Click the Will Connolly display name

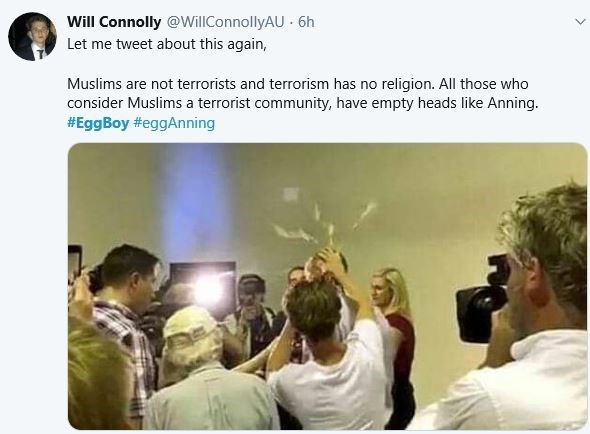click(114, 22)
